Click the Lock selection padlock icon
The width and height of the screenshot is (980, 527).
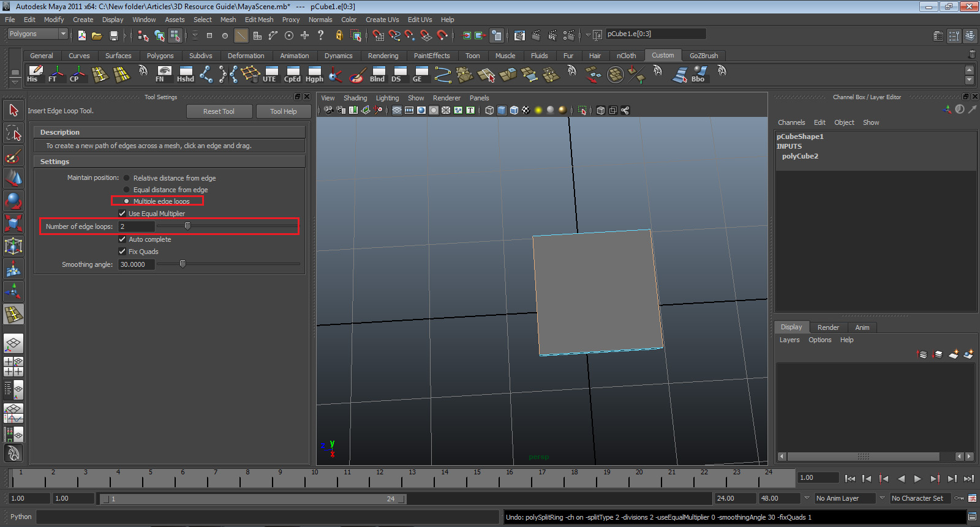point(339,36)
